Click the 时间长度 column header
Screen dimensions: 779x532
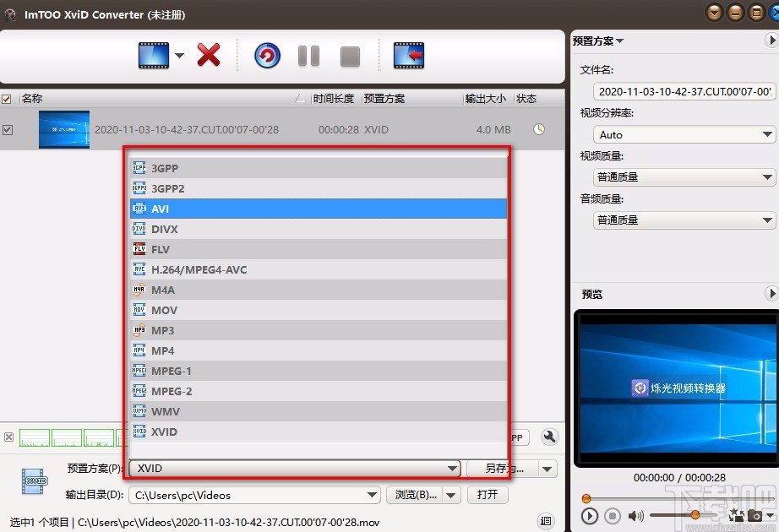(x=334, y=98)
